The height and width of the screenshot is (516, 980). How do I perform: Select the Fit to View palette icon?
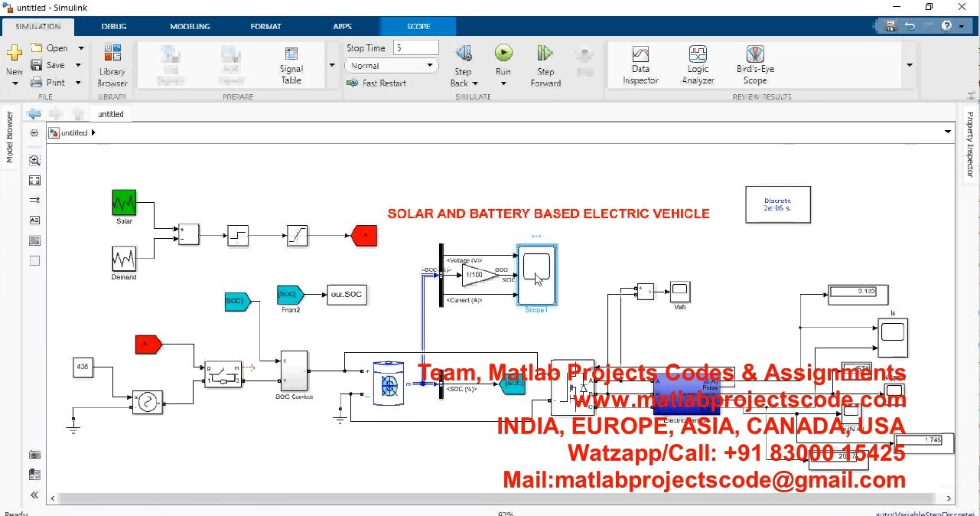(34, 181)
